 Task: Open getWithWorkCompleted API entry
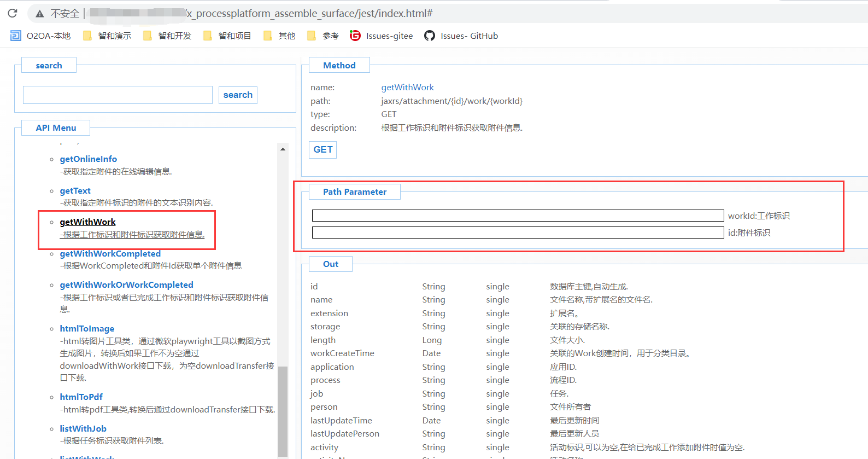[x=110, y=254]
